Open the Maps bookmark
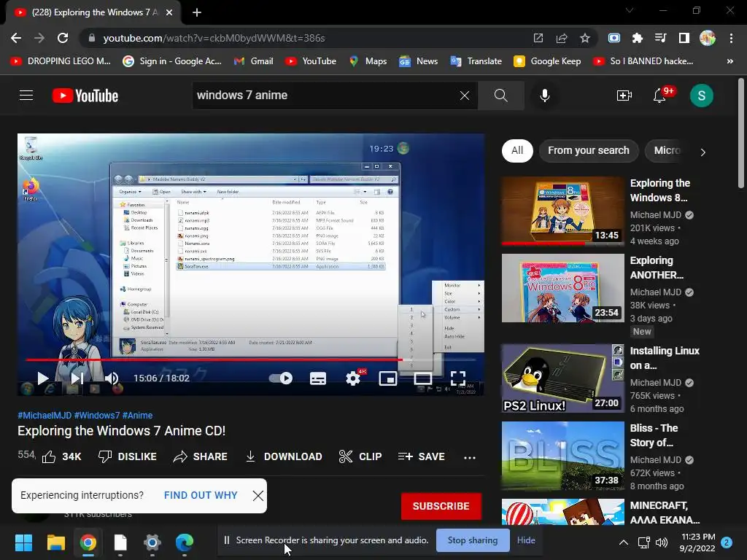This screenshot has height=560, width=747. 368,61
